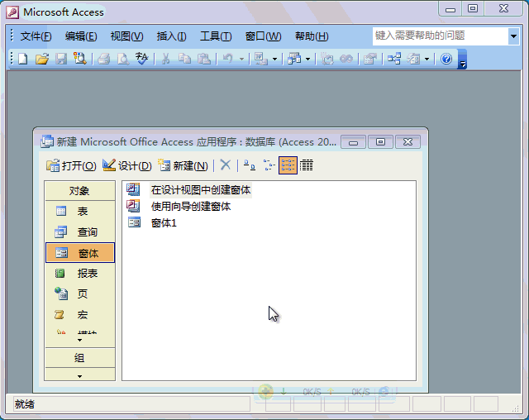Image resolution: width=529 pixels, height=420 pixels.
Task: Click the database window title icon
Action: [x=47, y=141]
